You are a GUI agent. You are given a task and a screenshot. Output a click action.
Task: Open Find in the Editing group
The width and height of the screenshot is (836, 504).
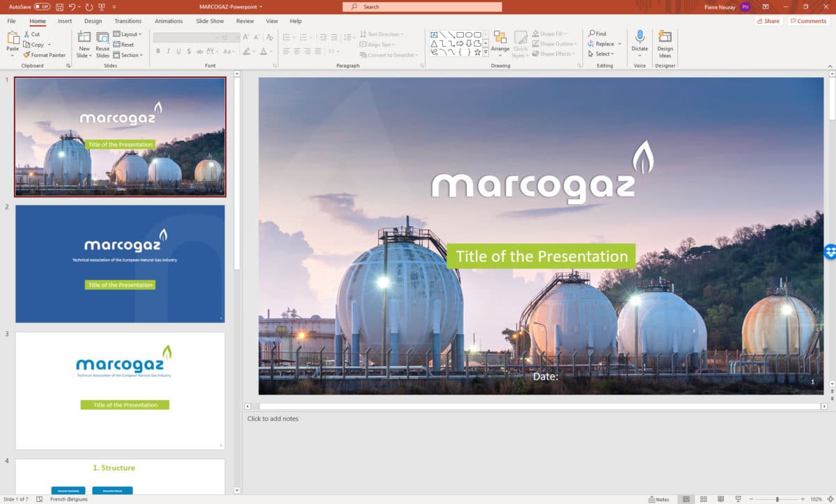click(x=597, y=33)
